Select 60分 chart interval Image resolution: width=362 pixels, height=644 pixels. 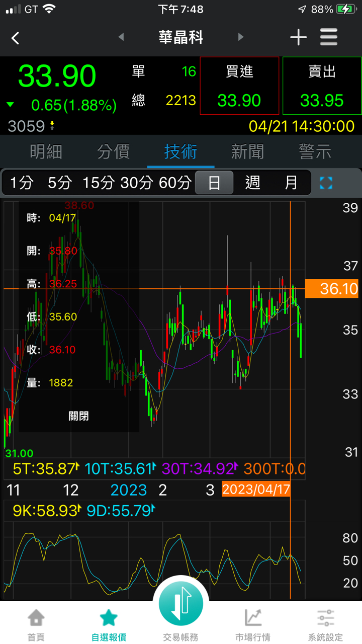[175, 183]
